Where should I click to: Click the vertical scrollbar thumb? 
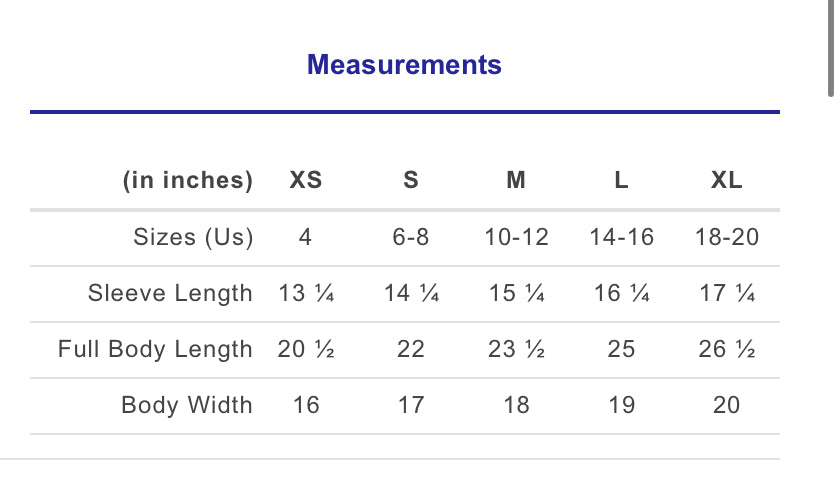832,48
